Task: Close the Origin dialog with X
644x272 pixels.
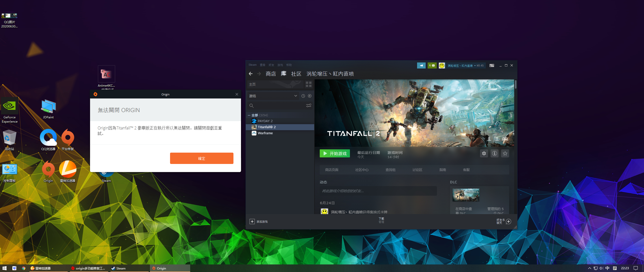Action: click(237, 94)
